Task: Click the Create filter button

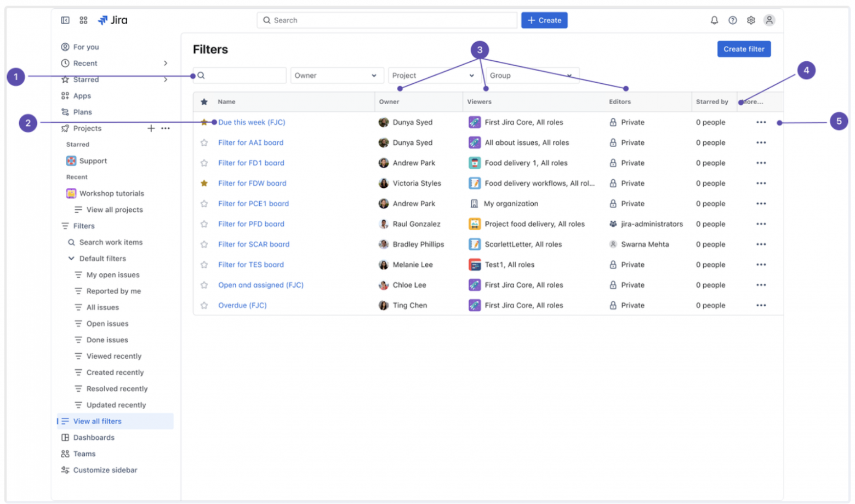Action: coord(743,49)
